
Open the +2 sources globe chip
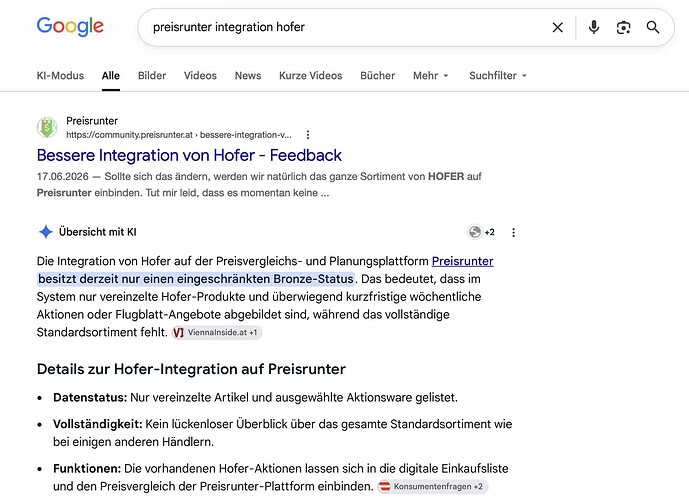coord(481,232)
